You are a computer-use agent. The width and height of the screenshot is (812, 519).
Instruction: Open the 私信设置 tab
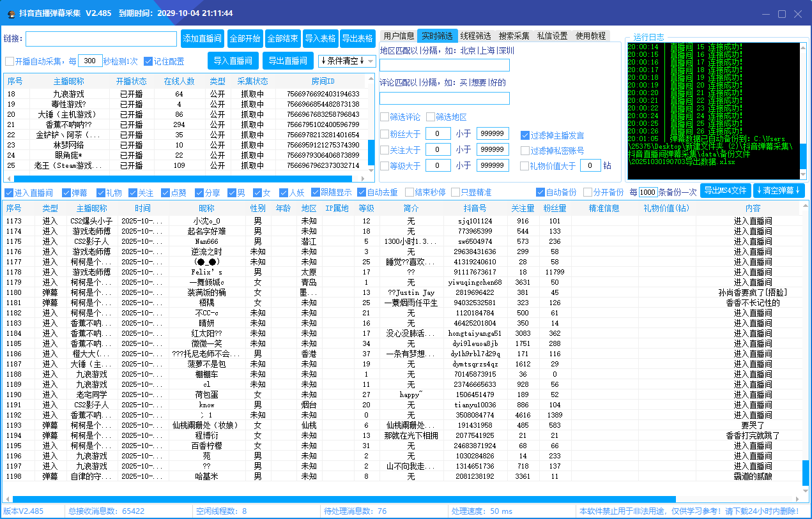(x=552, y=36)
